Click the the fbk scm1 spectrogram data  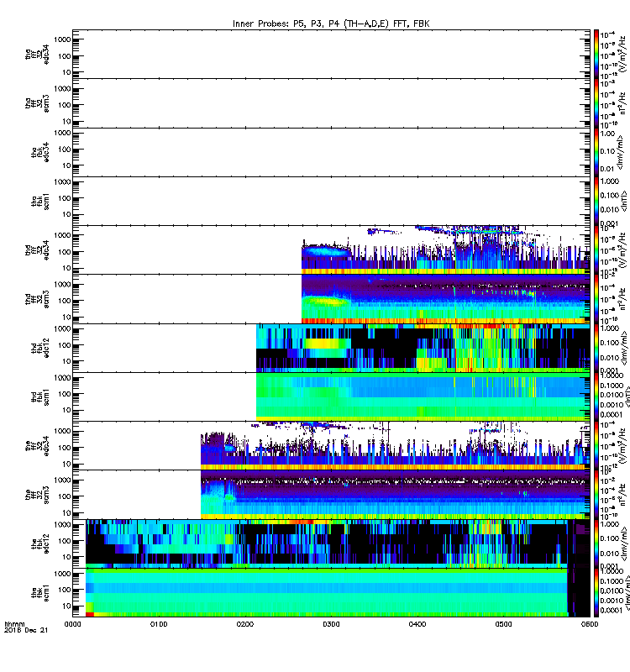[338, 593]
